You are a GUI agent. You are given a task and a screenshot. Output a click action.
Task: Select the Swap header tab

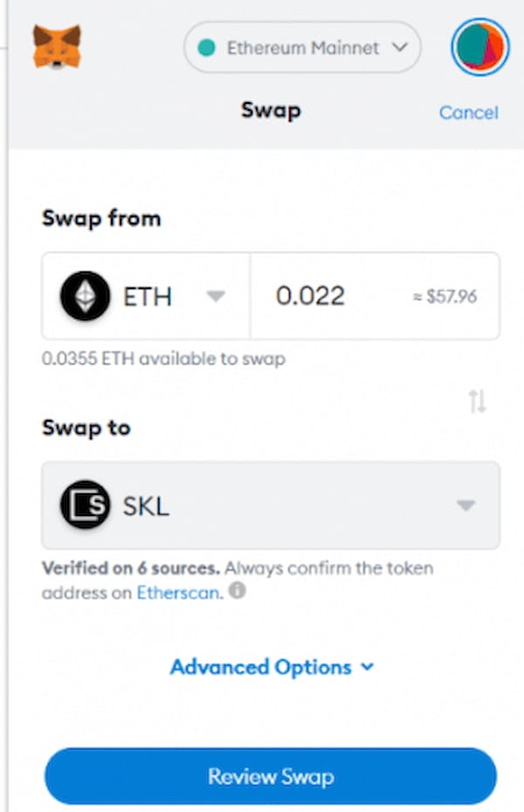coord(270,111)
